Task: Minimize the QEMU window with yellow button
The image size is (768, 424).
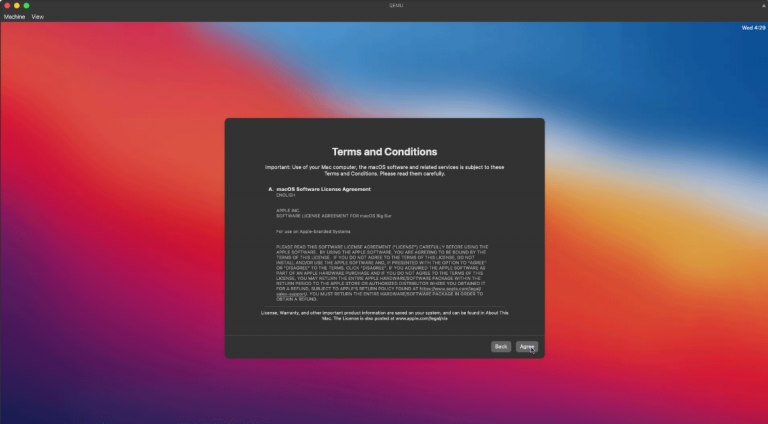Action: (x=17, y=5)
